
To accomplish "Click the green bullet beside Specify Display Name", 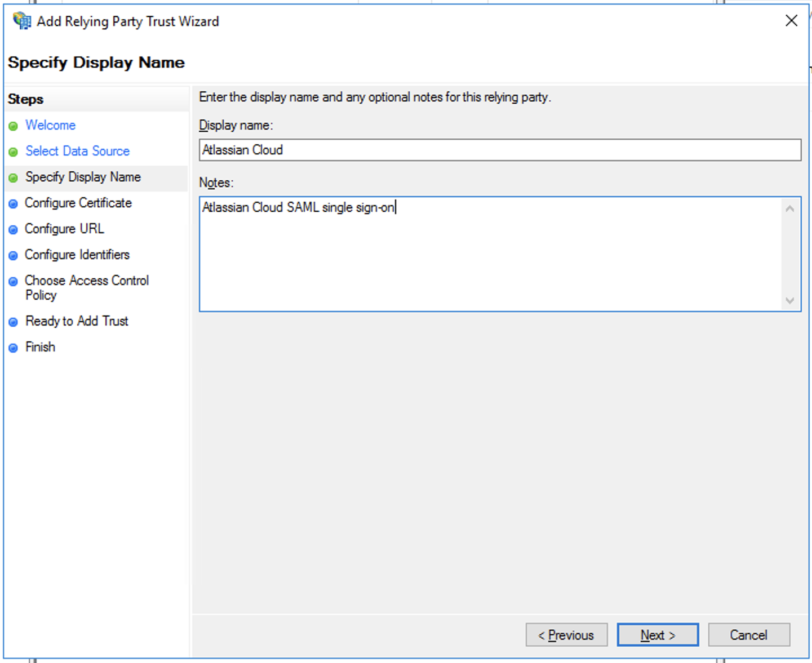I will [x=13, y=178].
